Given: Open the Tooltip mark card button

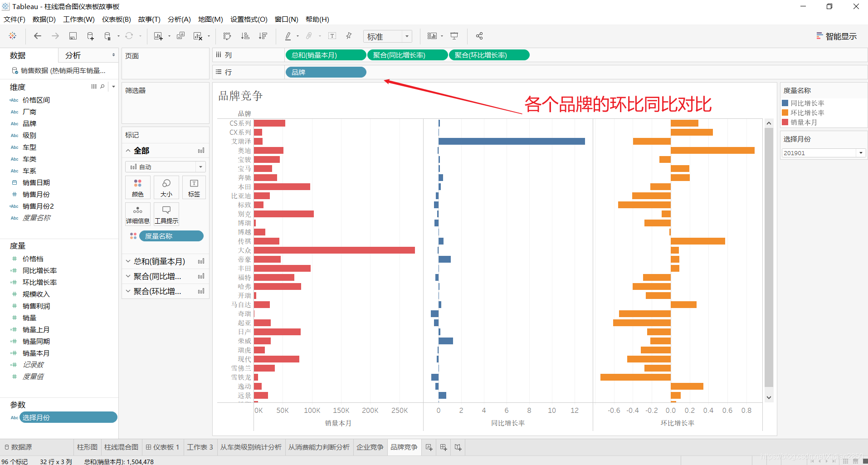Looking at the screenshot, I should 166,214.
